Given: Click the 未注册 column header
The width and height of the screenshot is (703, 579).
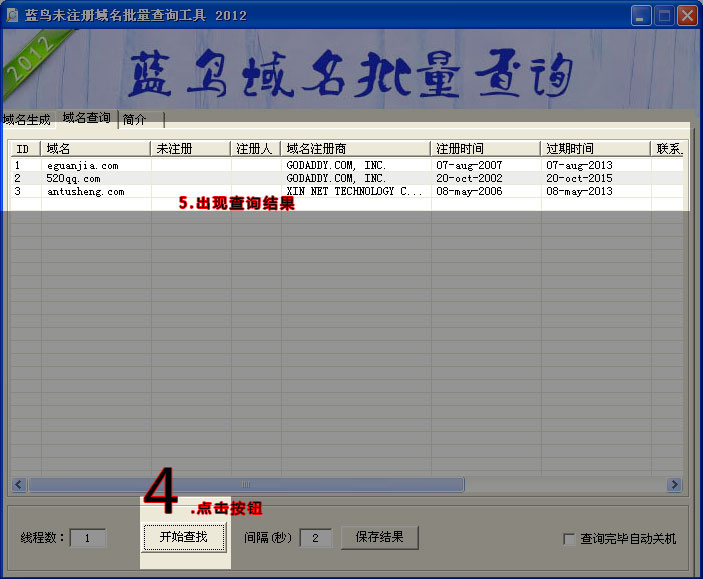Looking at the screenshot, I should coord(190,149).
